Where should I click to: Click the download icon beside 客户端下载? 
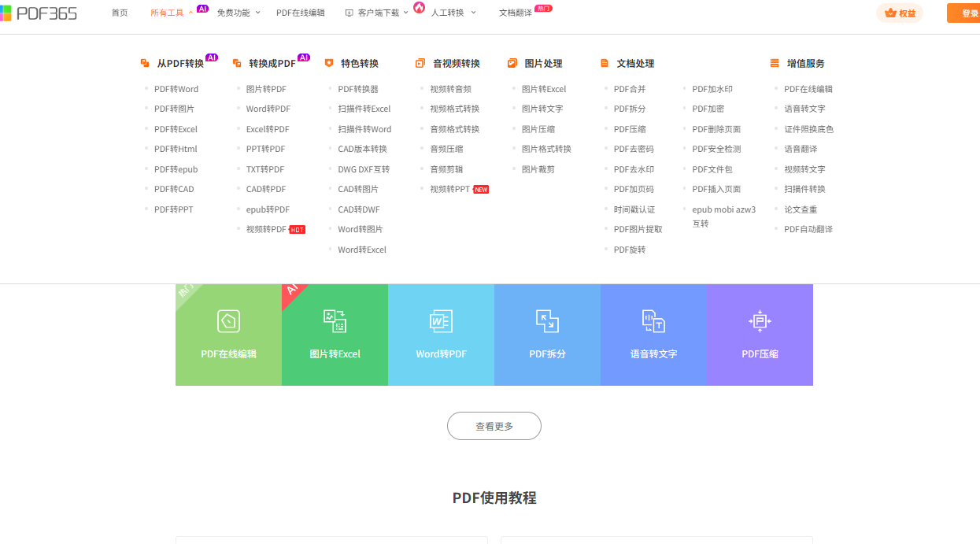(x=349, y=13)
